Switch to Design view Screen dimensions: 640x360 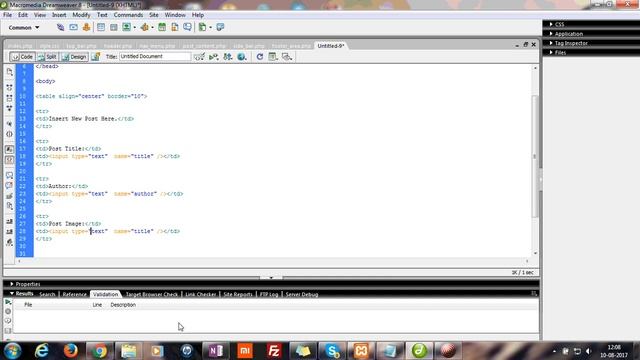(x=74, y=57)
